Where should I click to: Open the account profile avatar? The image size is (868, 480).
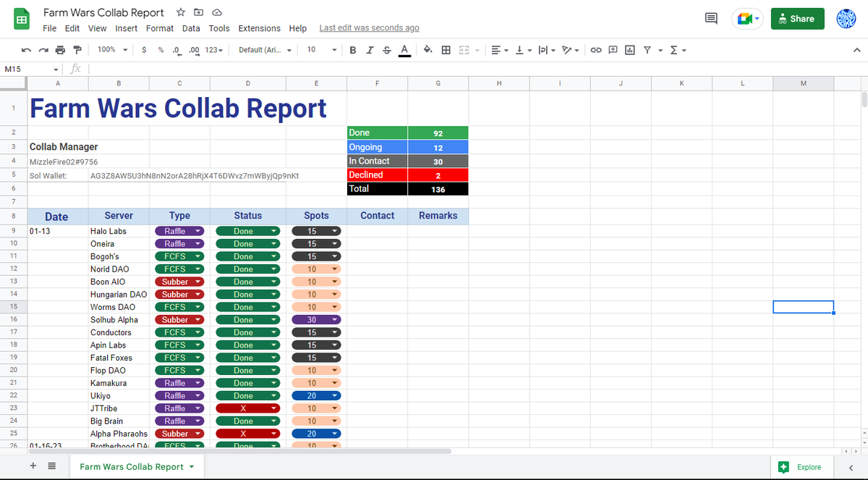[846, 19]
